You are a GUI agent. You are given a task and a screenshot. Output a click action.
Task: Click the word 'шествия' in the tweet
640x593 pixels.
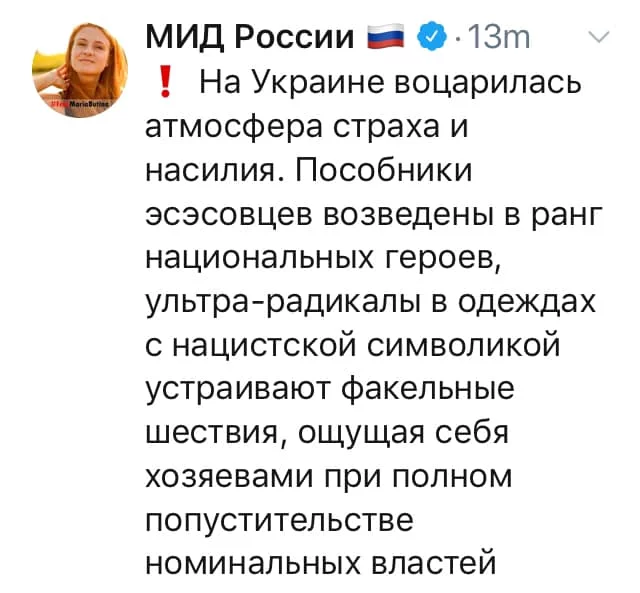pos(213,434)
